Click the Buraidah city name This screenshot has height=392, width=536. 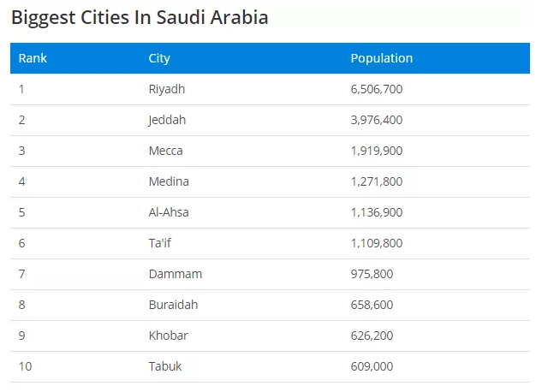[x=175, y=305]
